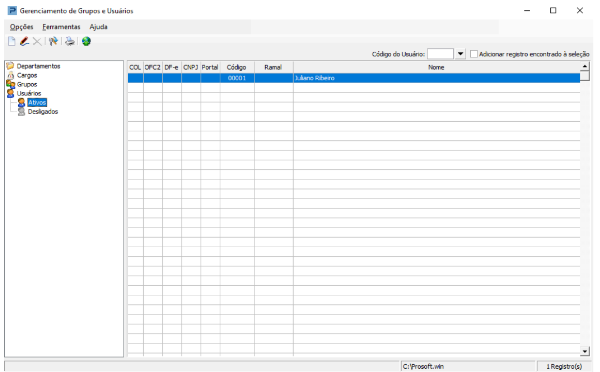
Task: Click the keys permissions toolbar icon
Action: 53,41
